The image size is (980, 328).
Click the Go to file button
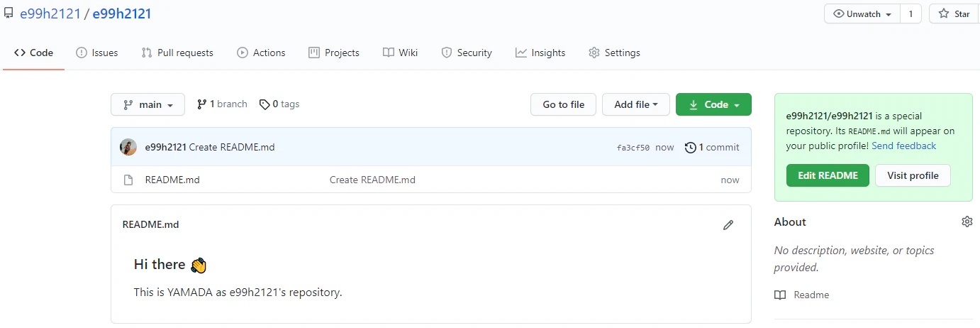tap(564, 104)
